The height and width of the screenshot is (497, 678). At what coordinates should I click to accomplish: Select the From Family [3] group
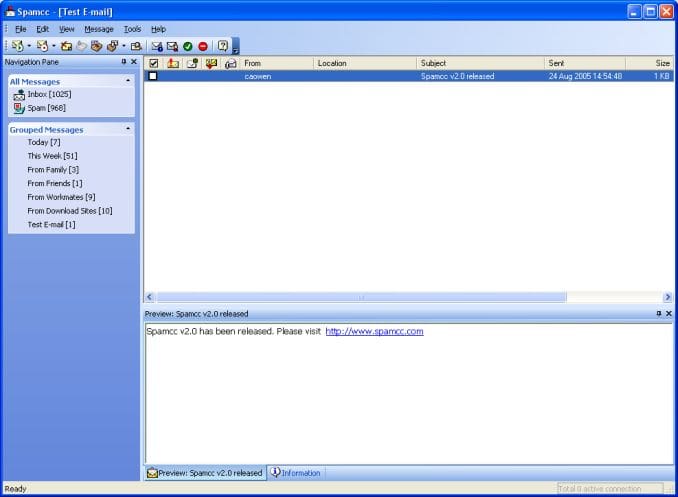coord(53,170)
